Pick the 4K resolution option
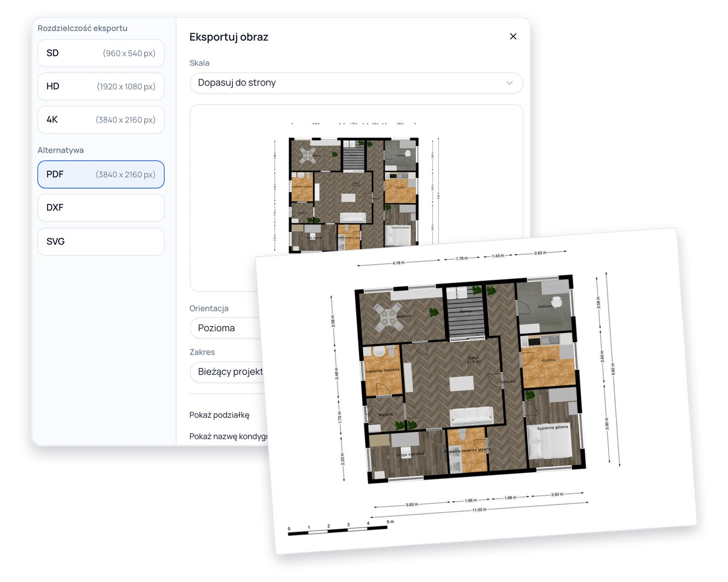 101,120
